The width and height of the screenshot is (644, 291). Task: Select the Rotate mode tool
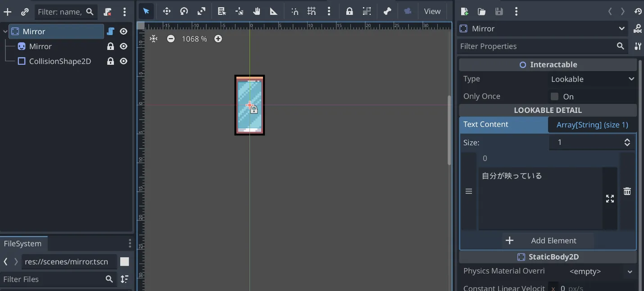click(184, 11)
